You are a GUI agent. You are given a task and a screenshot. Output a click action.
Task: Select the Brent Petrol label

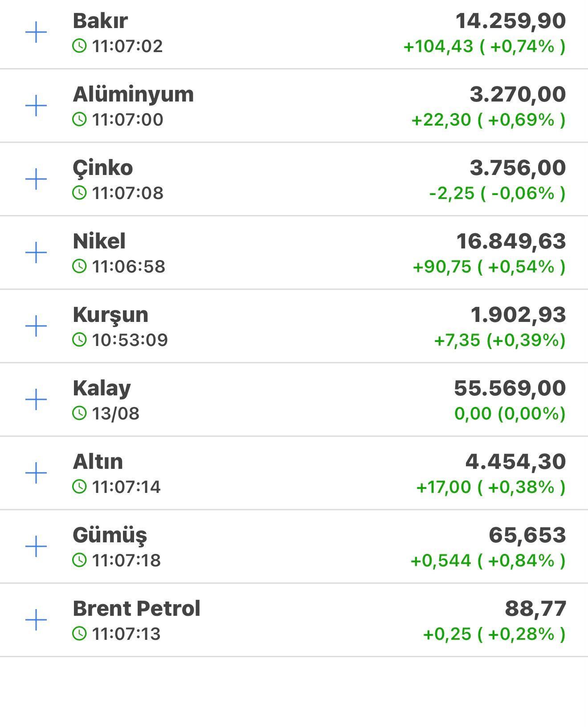[136, 609]
